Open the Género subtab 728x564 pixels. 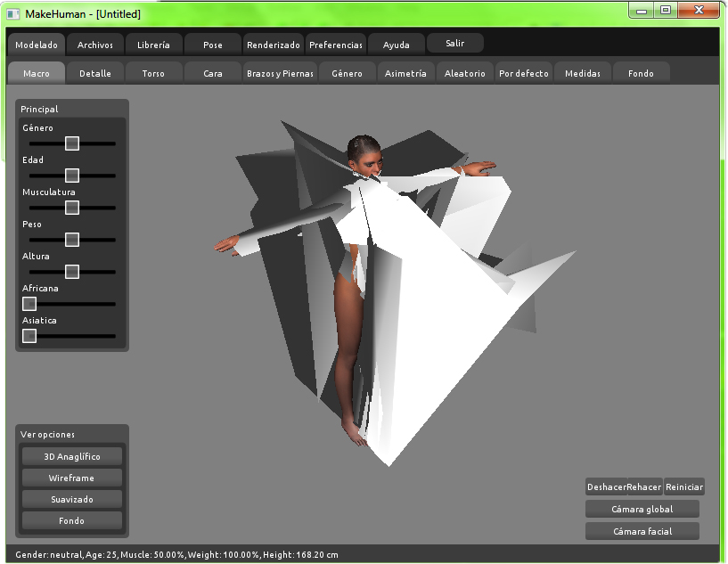tap(347, 73)
